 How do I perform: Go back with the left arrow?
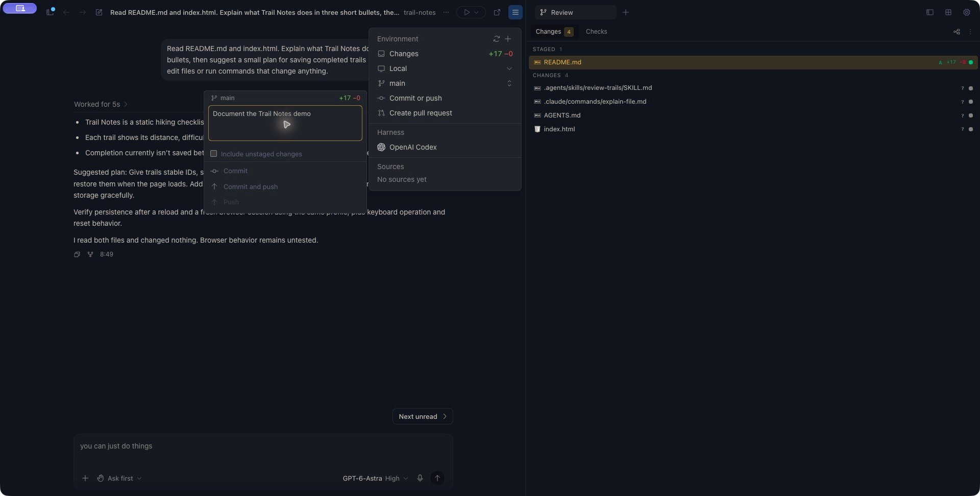pos(66,12)
